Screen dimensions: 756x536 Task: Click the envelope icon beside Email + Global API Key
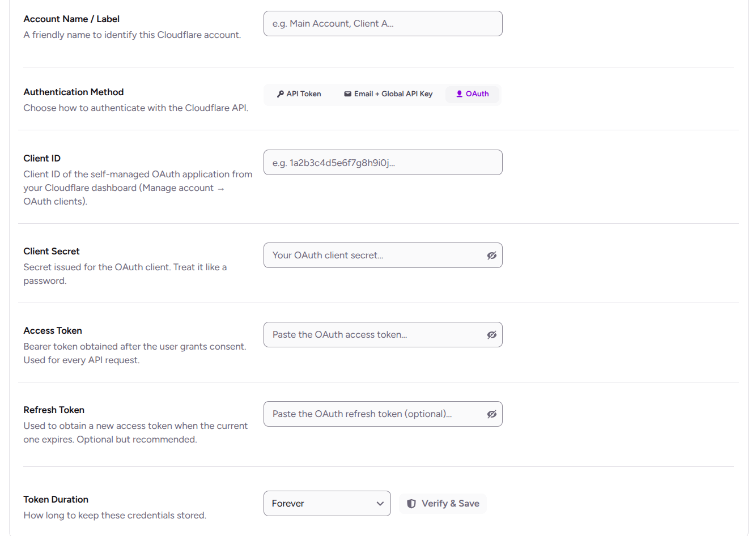click(x=347, y=94)
